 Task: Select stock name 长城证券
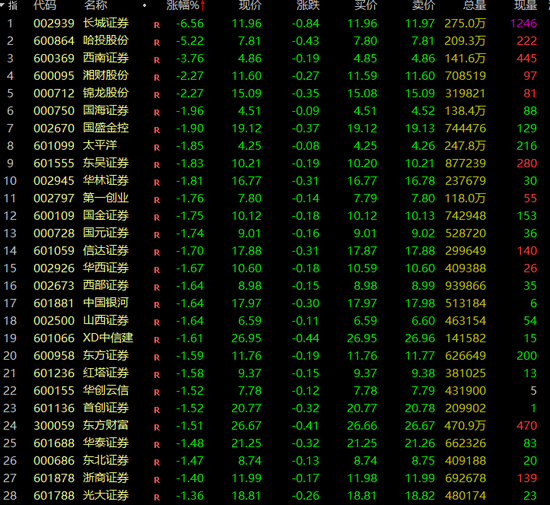click(x=106, y=23)
